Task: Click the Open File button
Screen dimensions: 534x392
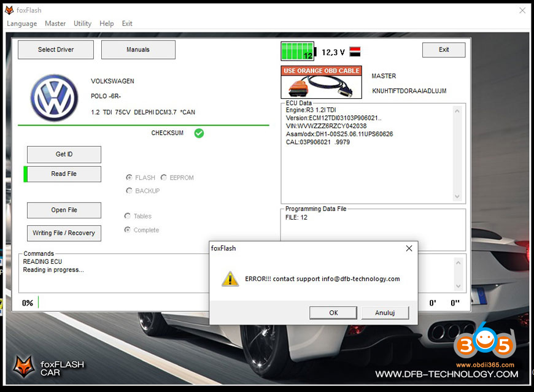Action: tap(64, 210)
